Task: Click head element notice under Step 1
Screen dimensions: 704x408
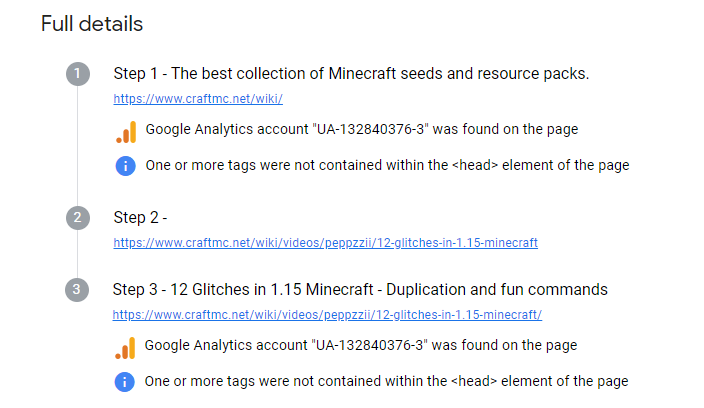Action: pos(387,165)
